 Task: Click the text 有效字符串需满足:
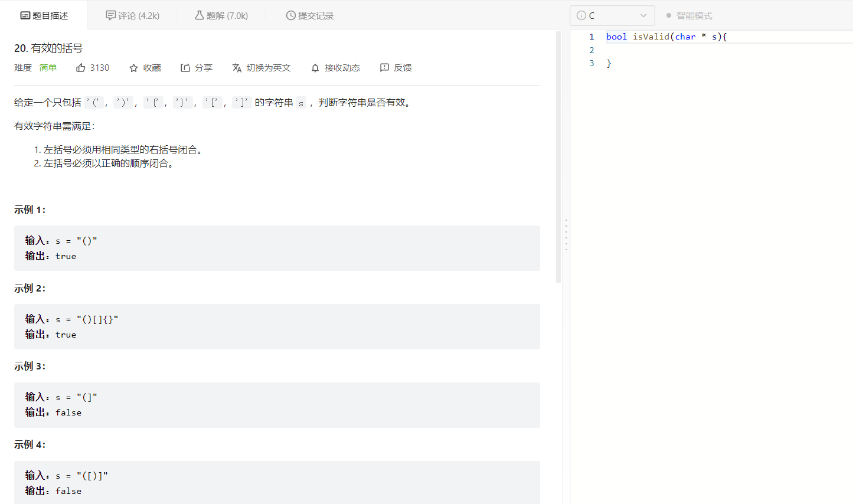point(54,126)
